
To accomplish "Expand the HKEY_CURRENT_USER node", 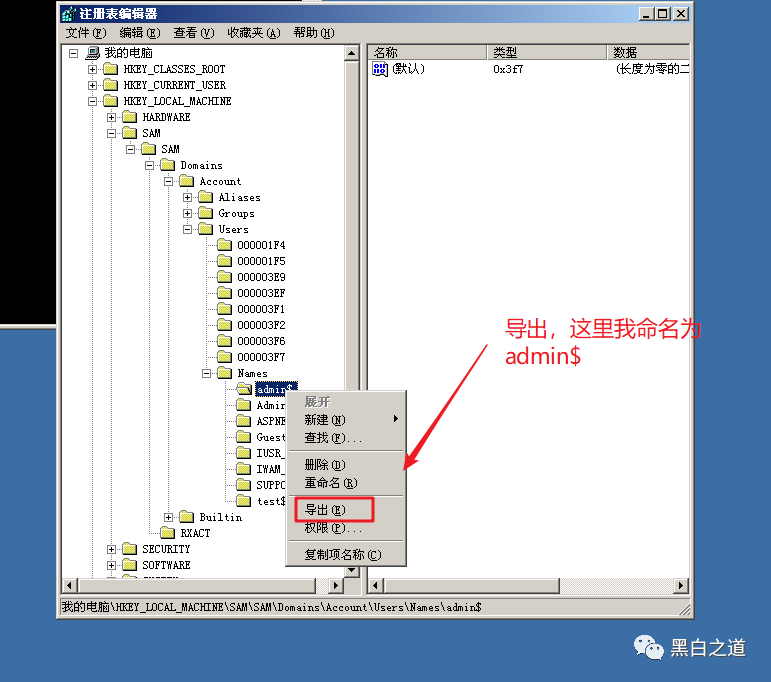I will click(x=92, y=86).
